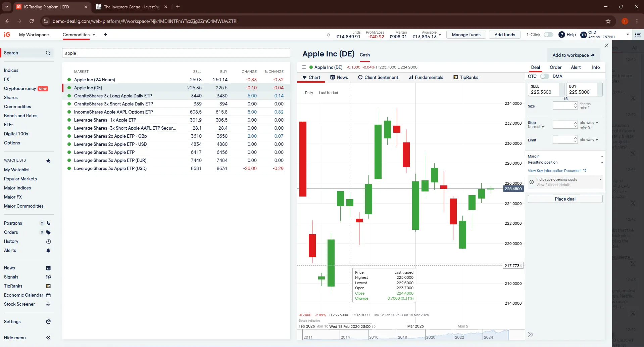The width and height of the screenshot is (644, 347).
Task: Toggle the 1-Click dealing switch
Action: pyautogui.click(x=548, y=35)
